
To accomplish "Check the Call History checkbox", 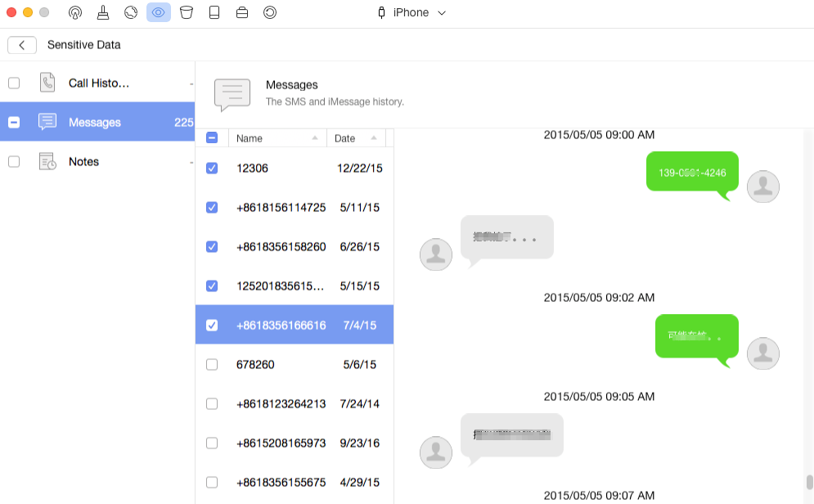I will [x=14, y=83].
